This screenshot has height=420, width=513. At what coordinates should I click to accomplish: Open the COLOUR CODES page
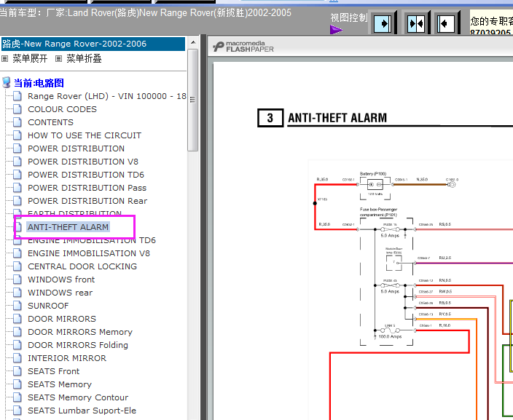tap(62, 109)
